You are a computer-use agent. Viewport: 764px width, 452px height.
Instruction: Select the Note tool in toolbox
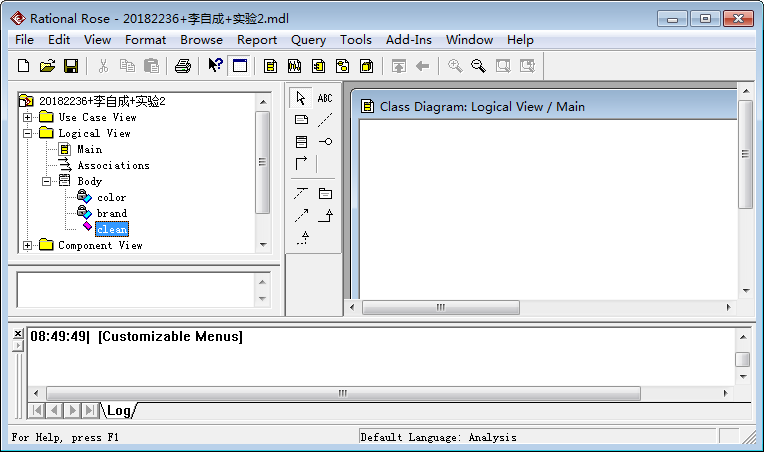[302, 120]
